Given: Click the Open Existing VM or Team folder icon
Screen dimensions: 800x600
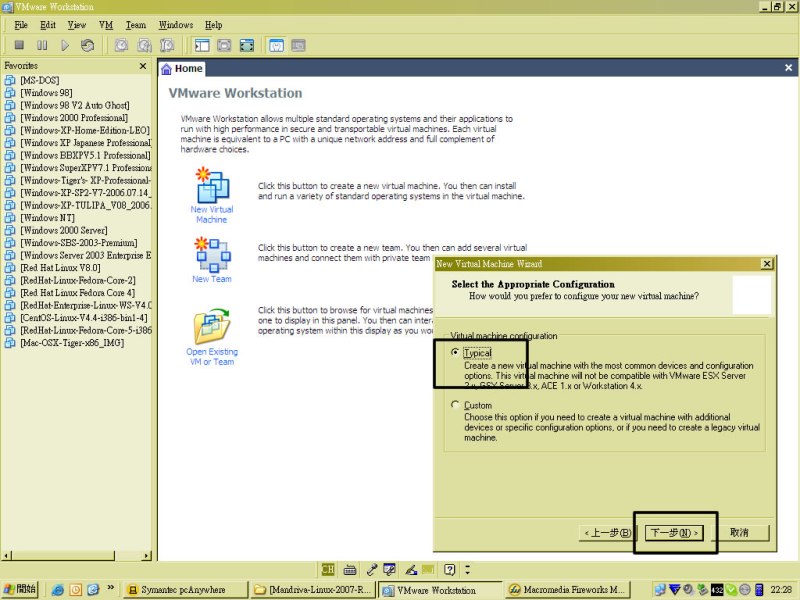Looking at the screenshot, I should (212, 326).
